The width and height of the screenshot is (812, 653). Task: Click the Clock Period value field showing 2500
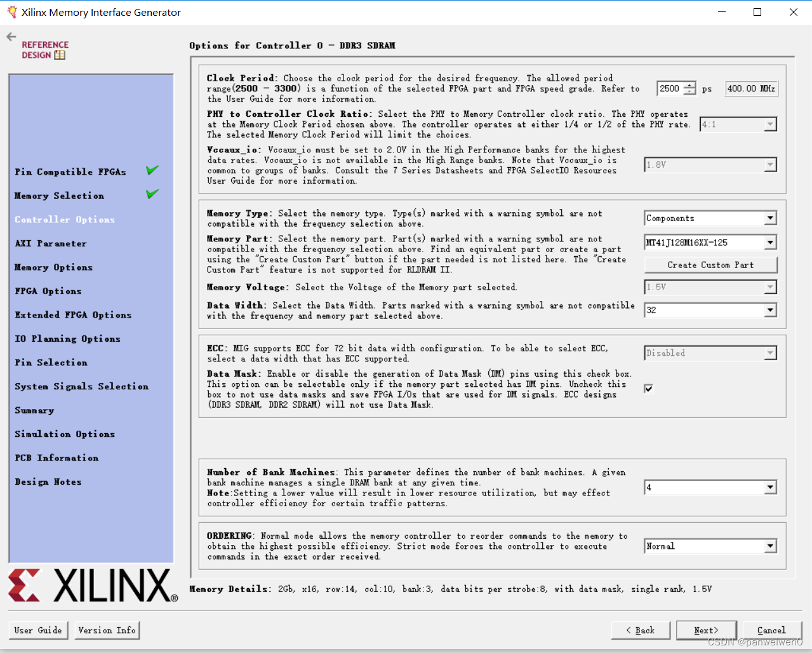coord(670,89)
